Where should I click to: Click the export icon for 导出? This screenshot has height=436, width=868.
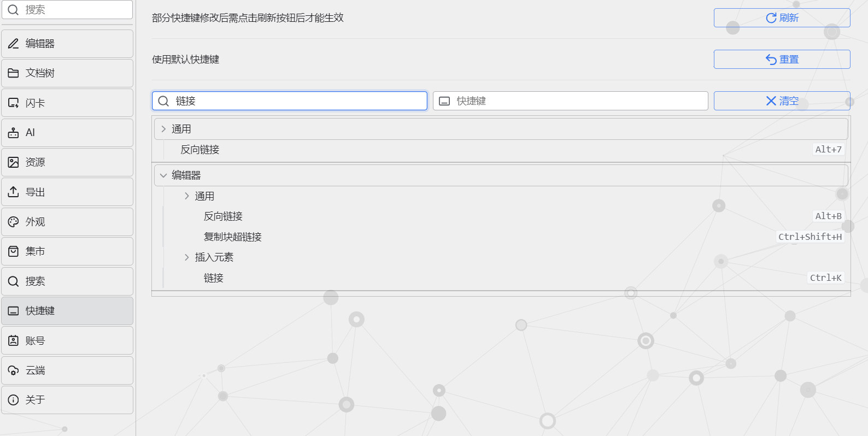[x=14, y=192]
